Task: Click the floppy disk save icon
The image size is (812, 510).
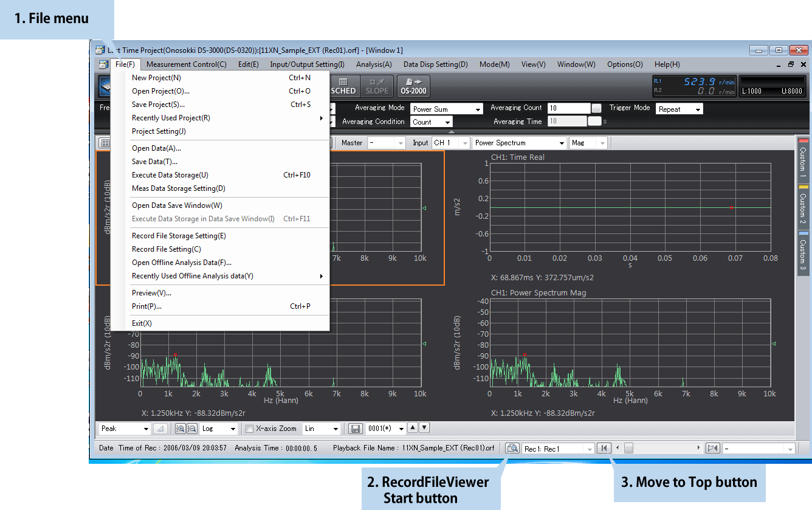Action: (x=356, y=429)
